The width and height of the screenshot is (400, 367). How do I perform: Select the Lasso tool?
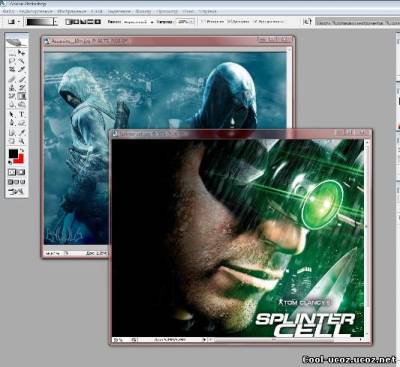[x=12, y=61]
